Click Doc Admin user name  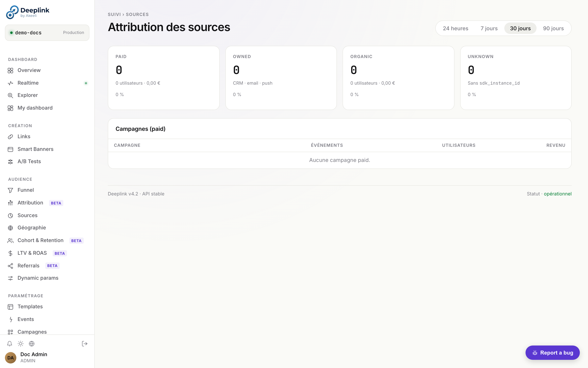pyautogui.click(x=34, y=354)
